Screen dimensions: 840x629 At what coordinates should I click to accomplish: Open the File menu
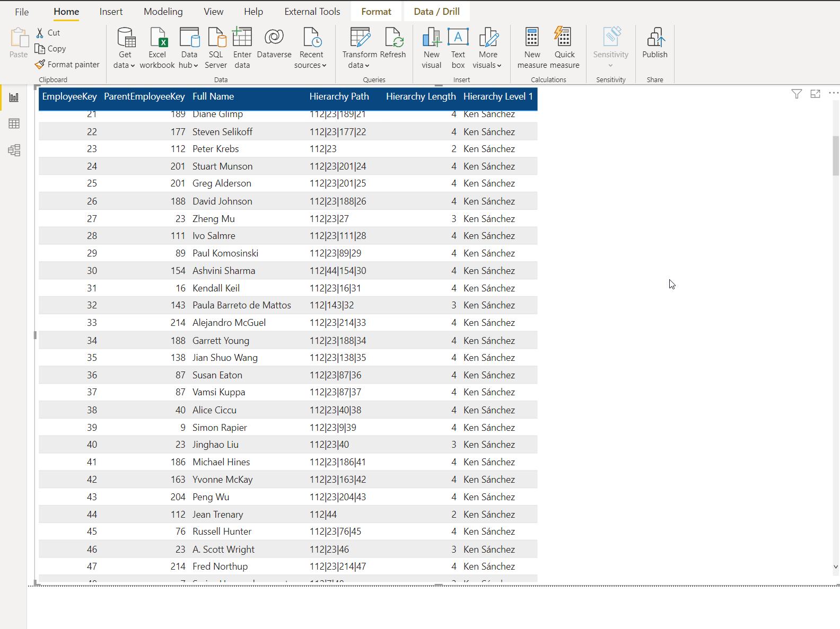click(22, 12)
